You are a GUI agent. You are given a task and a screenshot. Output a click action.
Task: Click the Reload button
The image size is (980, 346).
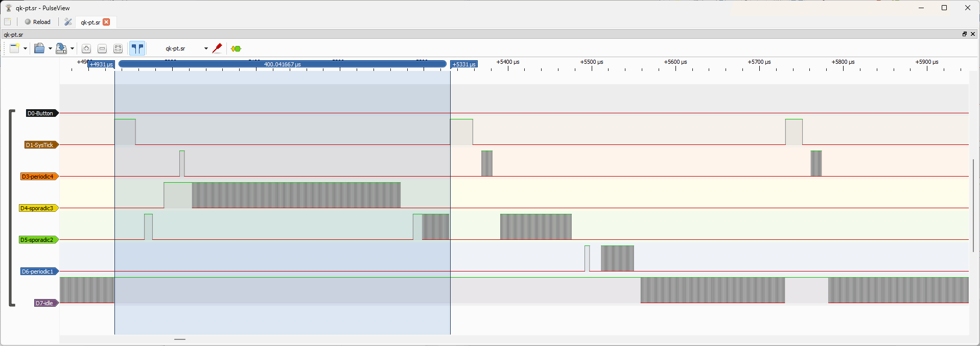[38, 22]
